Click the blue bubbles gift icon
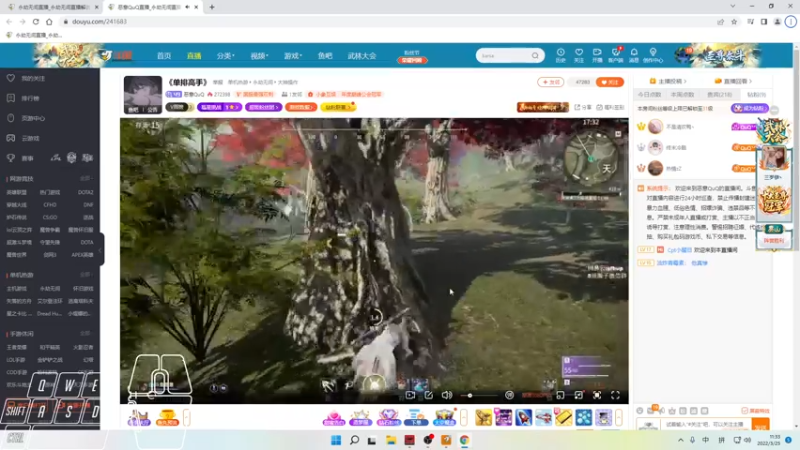 tap(584, 417)
